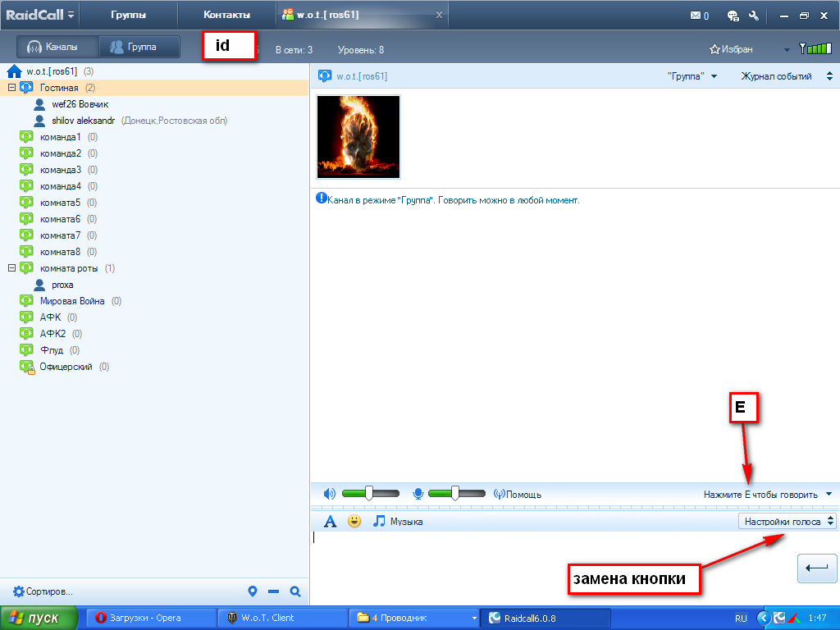The image size is (840, 630).
Task: Join the команда2 channel
Action: [60, 153]
